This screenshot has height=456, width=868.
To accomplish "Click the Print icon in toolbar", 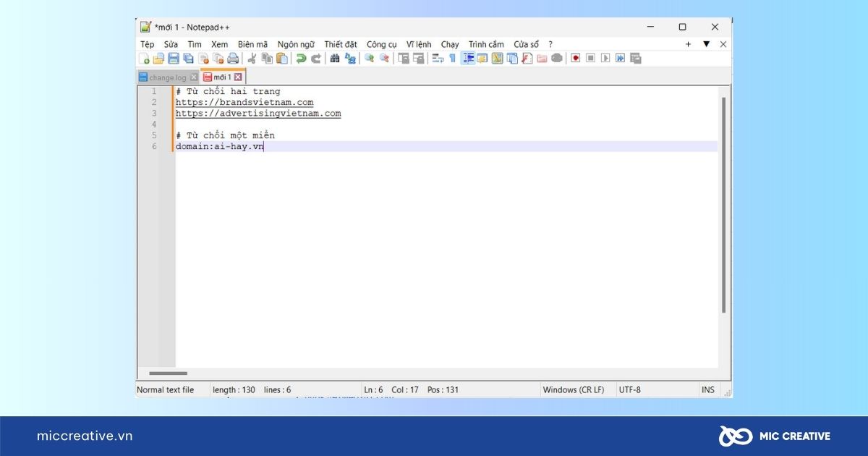I will pos(233,59).
